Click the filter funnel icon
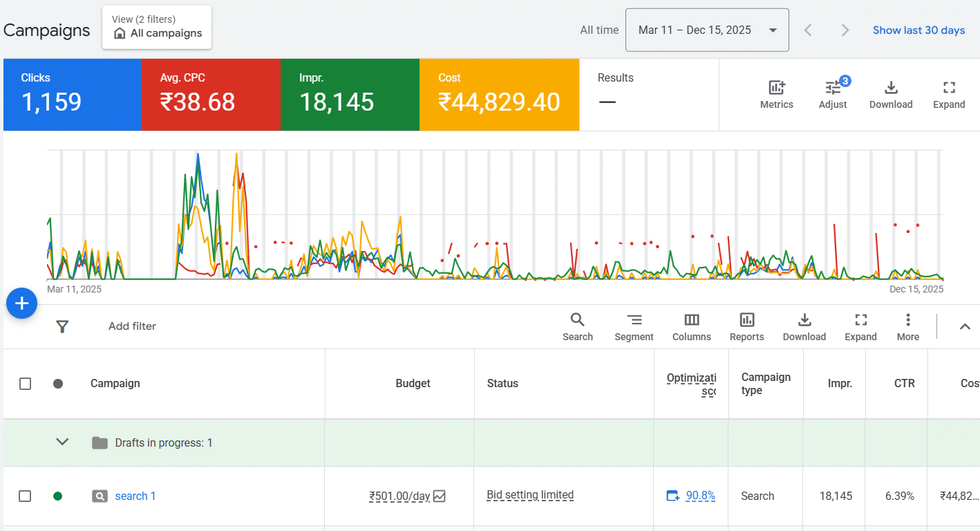 62,326
